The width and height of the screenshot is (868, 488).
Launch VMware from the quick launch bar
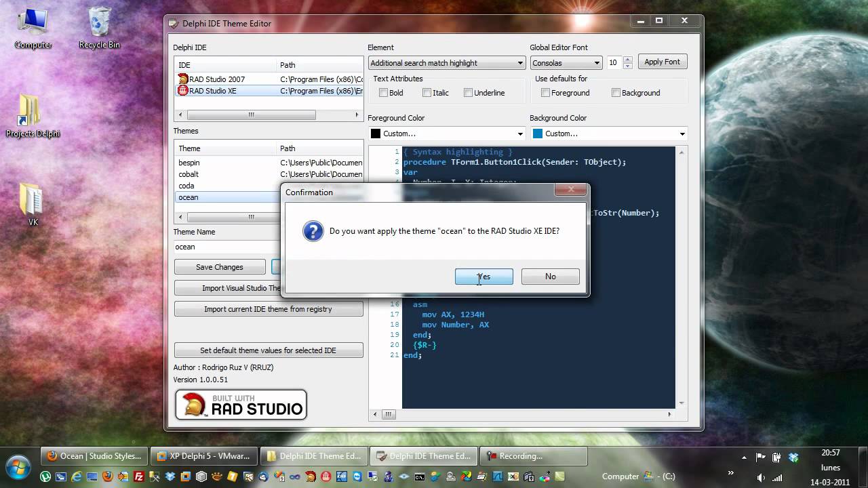[x=186, y=476]
